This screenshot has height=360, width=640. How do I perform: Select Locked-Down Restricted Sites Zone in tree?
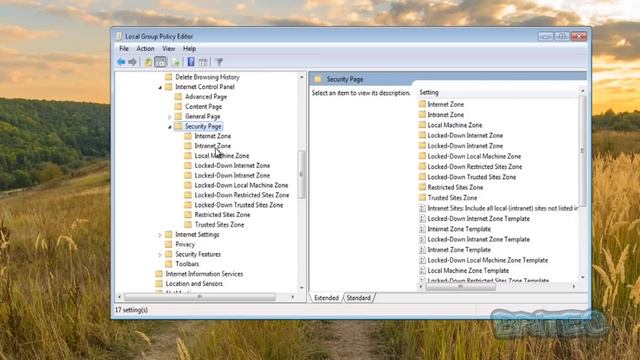click(242, 195)
